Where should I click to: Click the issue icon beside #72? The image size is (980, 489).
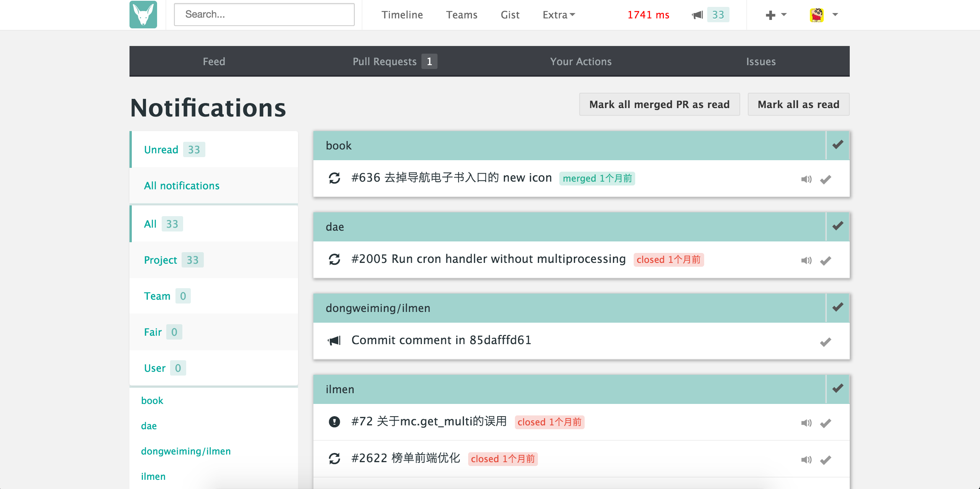pyautogui.click(x=334, y=422)
